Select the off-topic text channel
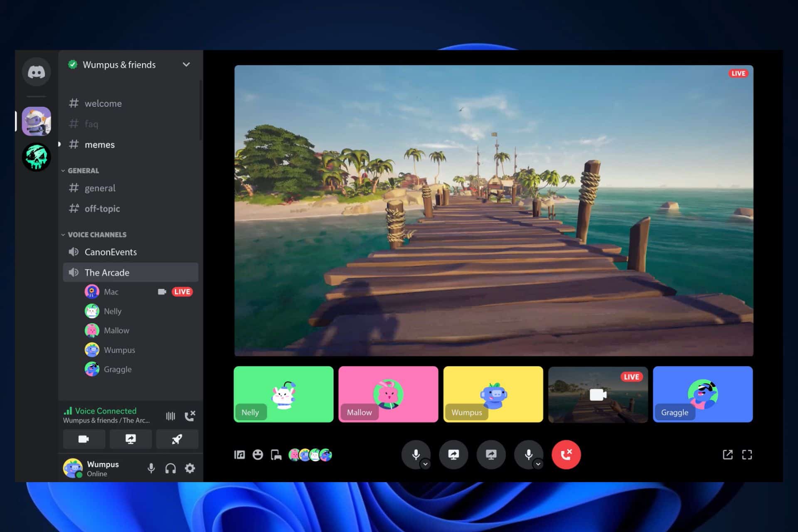This screenshot has width=798, height=532. pyautogui.click(x=101, y=208)
